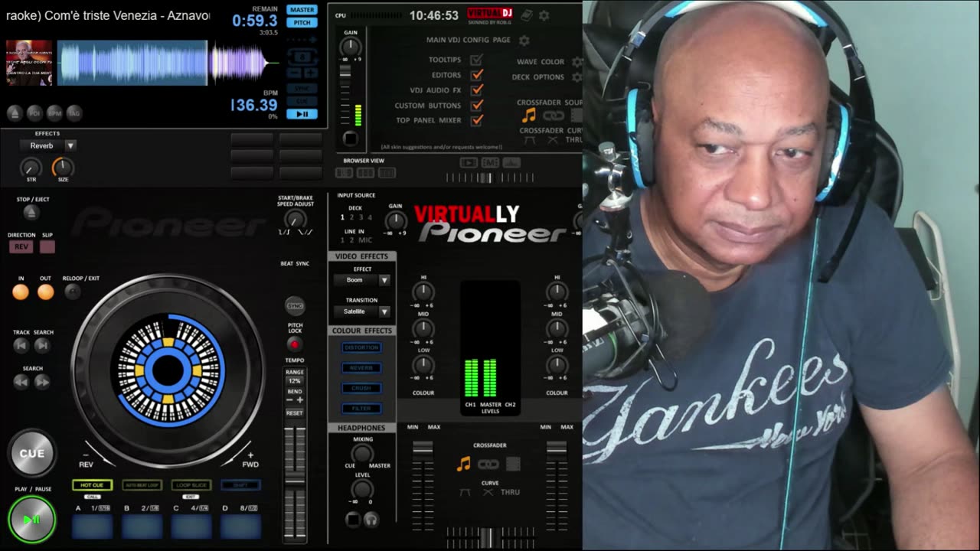Toggle the CUSTOM BUTTONS checkbox
The height and width of the screenshot is (551, 980).
(x=476, y=105)
